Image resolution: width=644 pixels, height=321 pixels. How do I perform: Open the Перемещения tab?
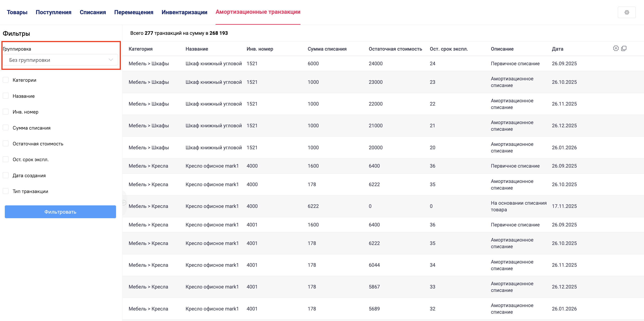(x=133, y=12)
